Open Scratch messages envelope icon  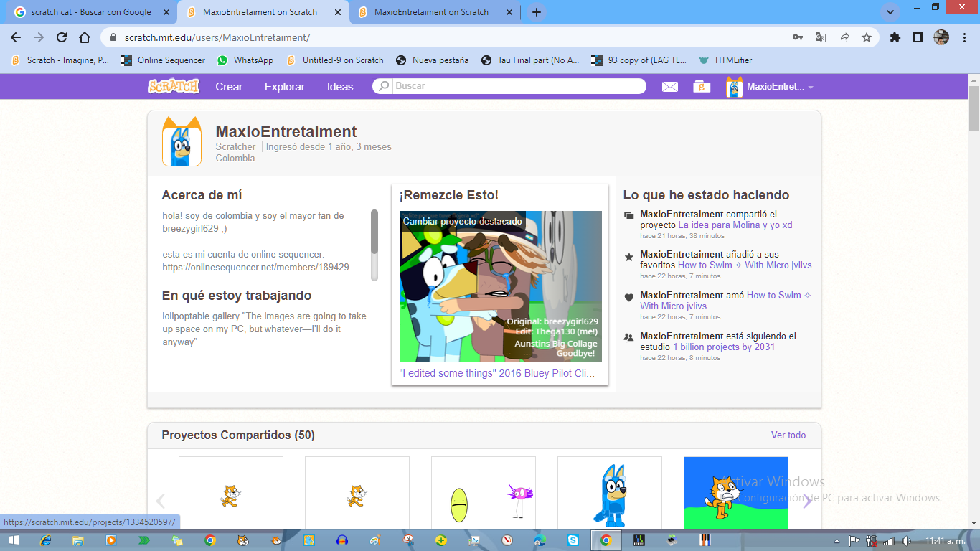coord(669,87)
